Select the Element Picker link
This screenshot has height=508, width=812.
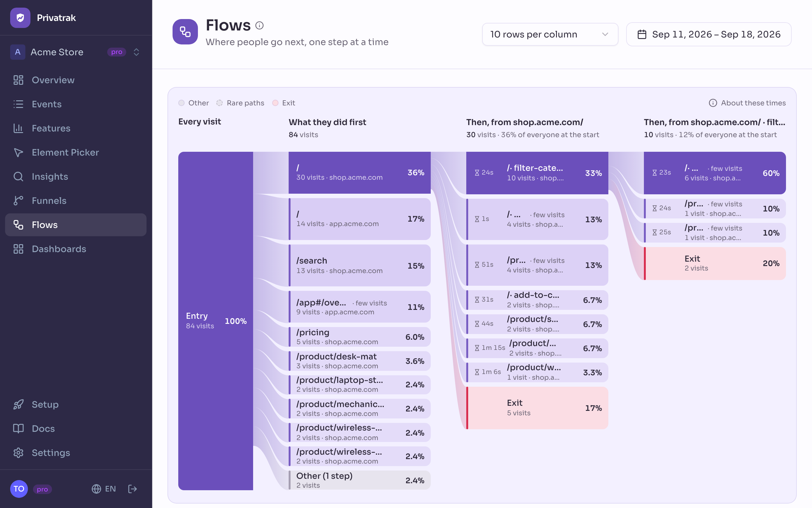click(76, 152)
